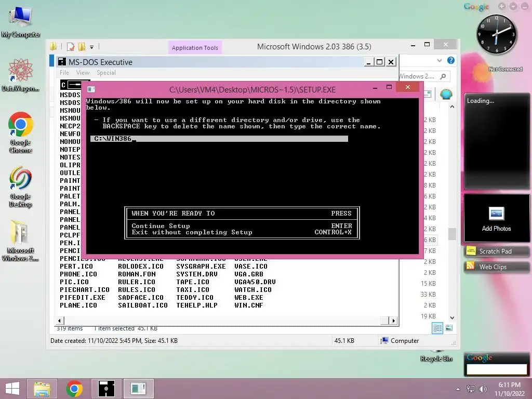
Task: Open the View menu in MS-DOS Executive
Action: pyautogui.click(x=83, y=73)
